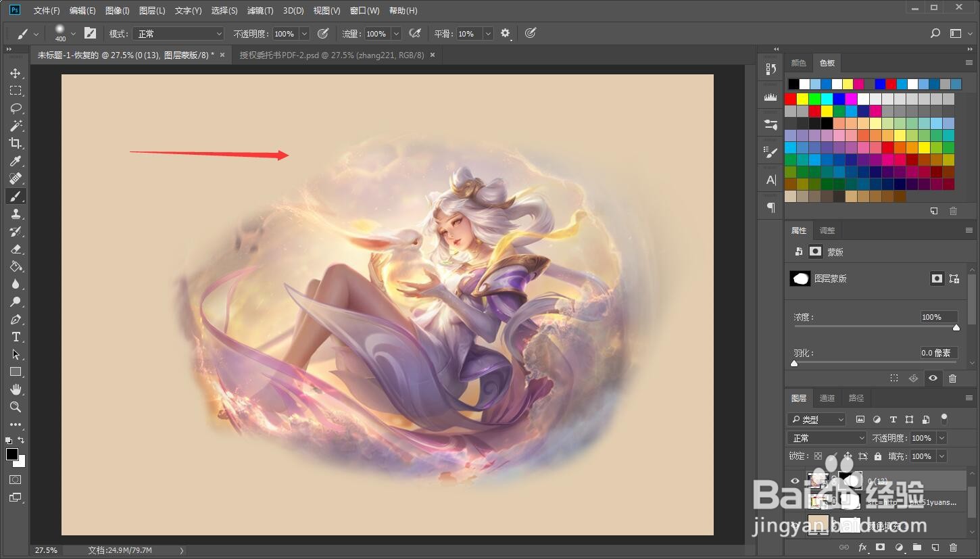
Task: Edit the 羽化 value field
Action: pyautogui.click(x=939, y=353)
